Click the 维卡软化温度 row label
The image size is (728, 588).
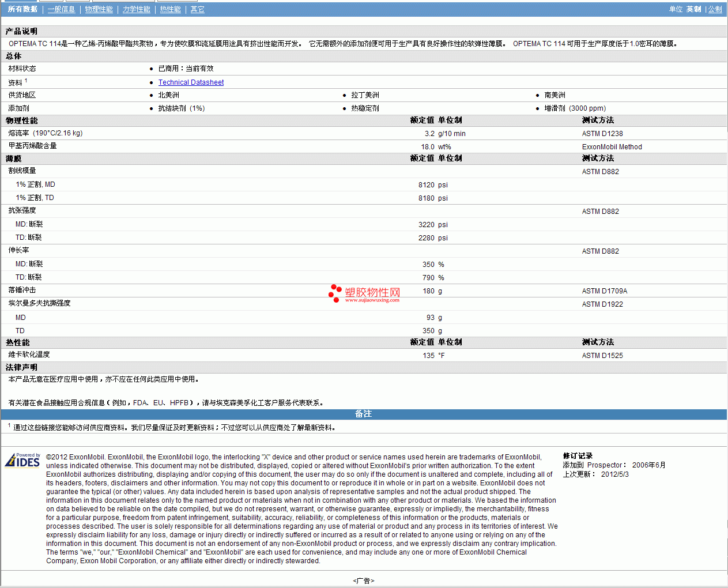pyautogui.click(x=29, y=355)
